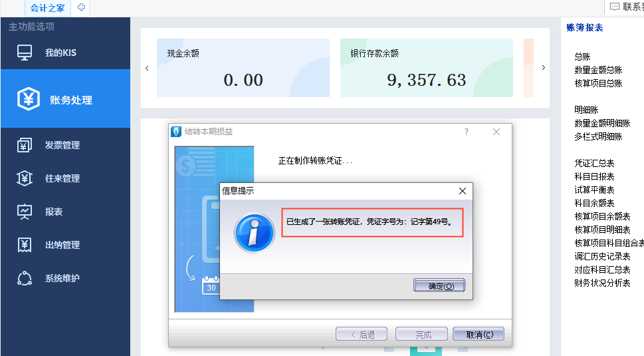Open 明细账 report
Viewport: 644px width, 356px height.
(586, 110)
